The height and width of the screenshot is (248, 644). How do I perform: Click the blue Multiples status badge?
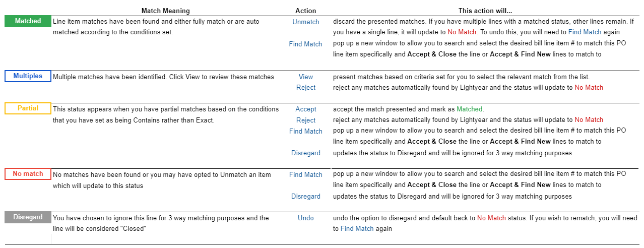(x=28, y=76)
